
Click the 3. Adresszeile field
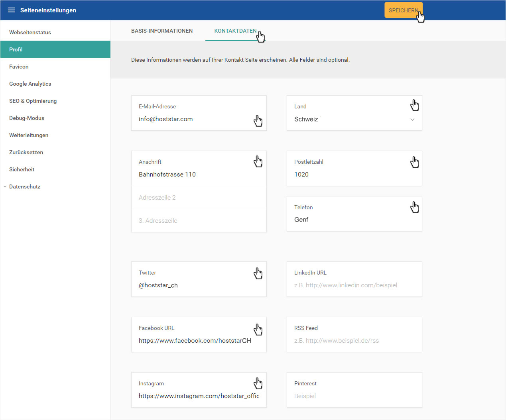click(199, 221)
